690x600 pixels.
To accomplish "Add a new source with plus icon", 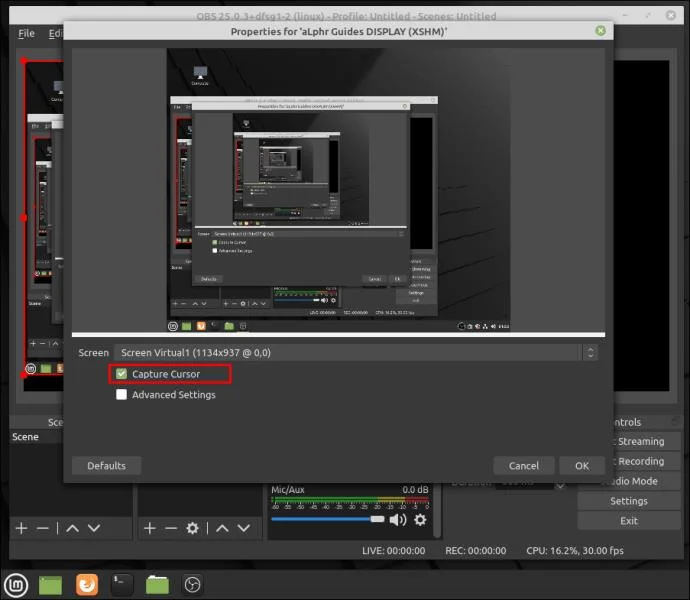I will coord(150,528).
